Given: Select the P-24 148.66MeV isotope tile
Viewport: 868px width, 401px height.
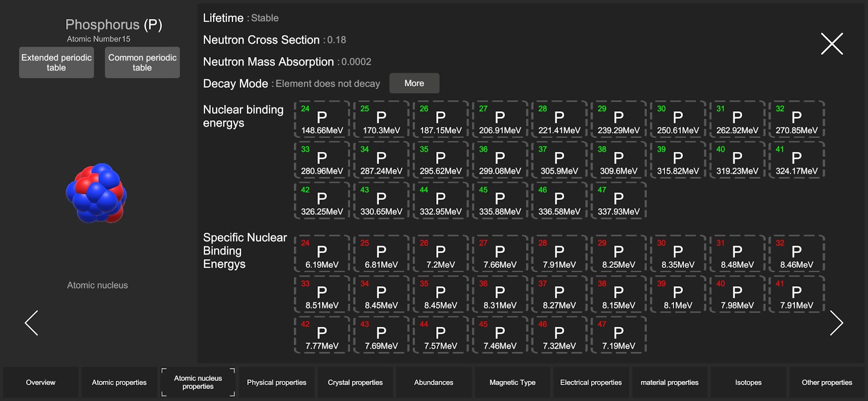Looking at the screenshot, I should 322,119.
